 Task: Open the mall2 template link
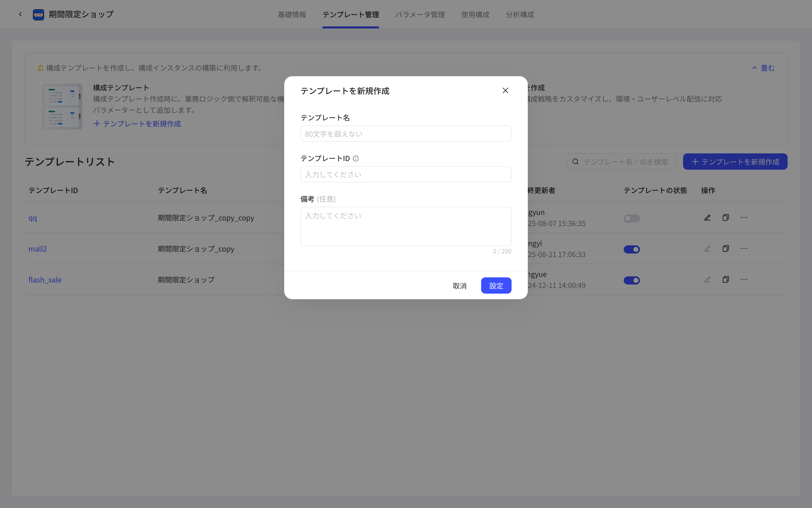[x=38, y=249]
